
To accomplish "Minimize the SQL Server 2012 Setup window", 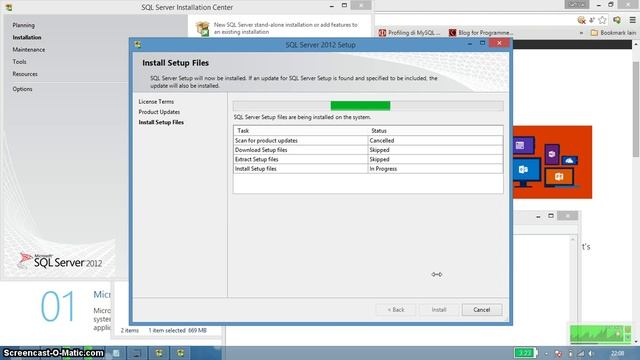I will pyautogui.click(x=470, y=43).
